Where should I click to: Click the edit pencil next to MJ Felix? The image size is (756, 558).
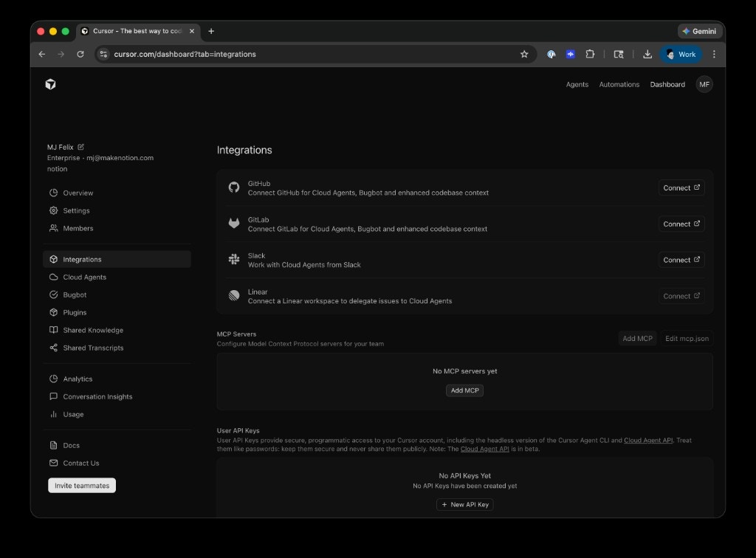point(80,146)
